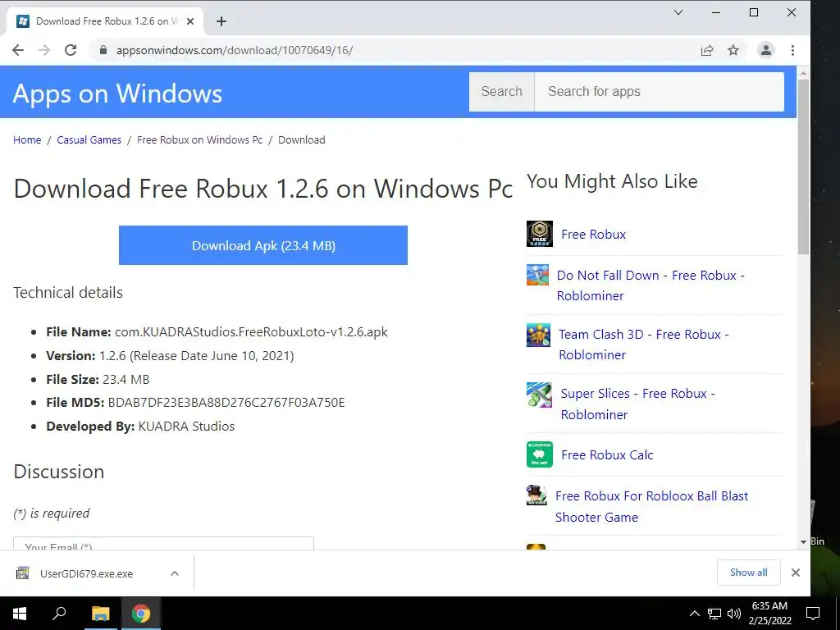Click the downloaded UserGDI679.exe.exe file
840x630 pixels.
(85, 573)
